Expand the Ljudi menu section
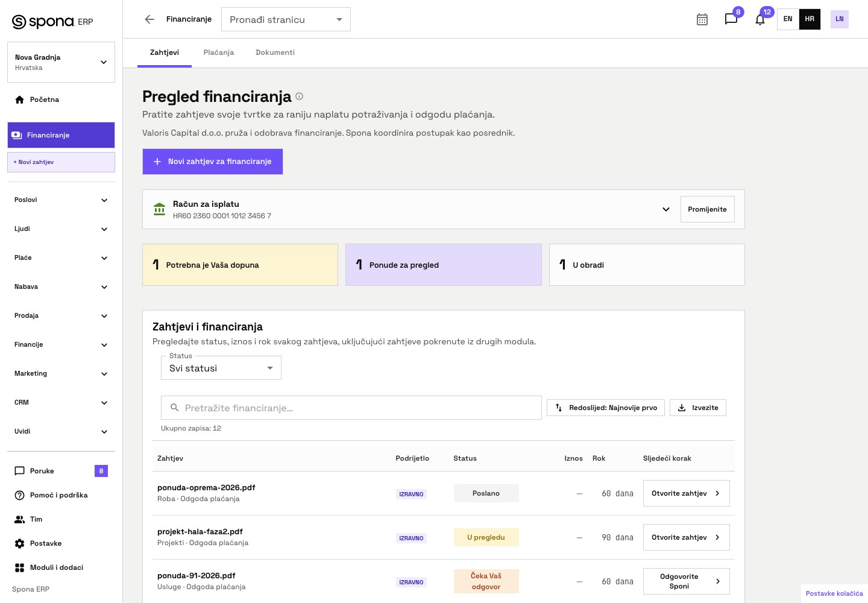This screenshot has height=603, width=868. point(61,229)
